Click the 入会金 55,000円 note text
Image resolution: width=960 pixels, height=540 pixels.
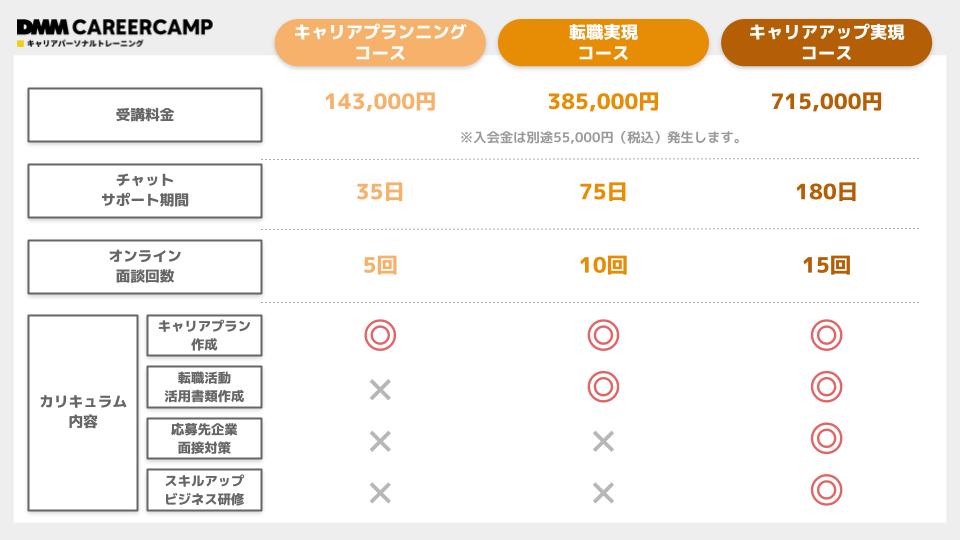tap(601, 138)
